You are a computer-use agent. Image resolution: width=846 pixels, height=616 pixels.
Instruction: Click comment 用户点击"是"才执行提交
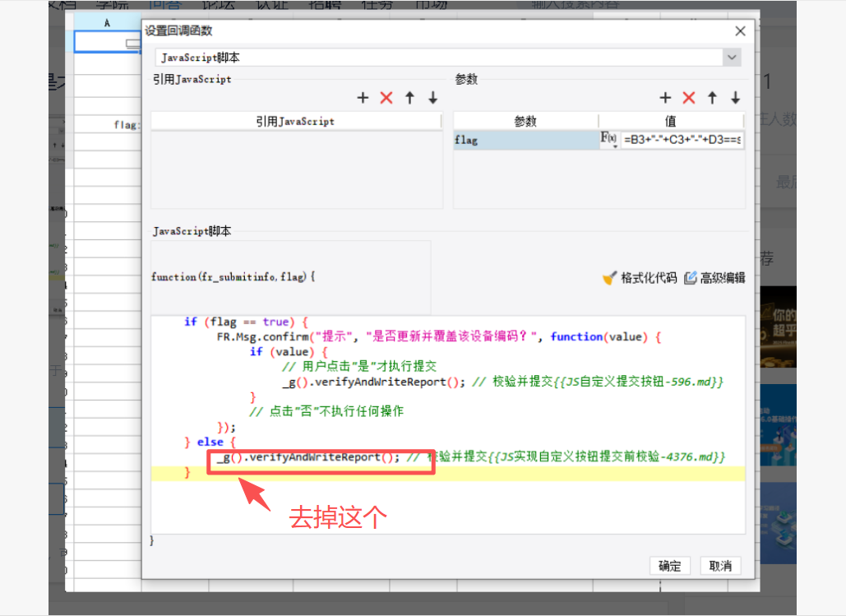pos(359,367)
